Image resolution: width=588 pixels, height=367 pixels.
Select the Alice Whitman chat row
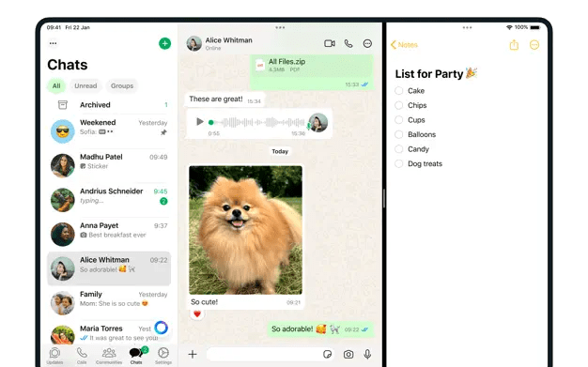pos(109,268)
